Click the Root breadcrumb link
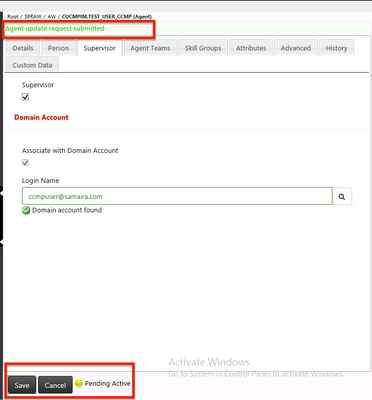 13,16
